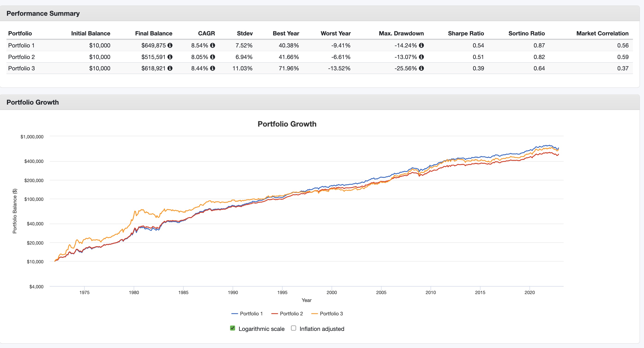Click info icon beside -14.24% max drawdown
Screen dimensions: 644x348
coord(421,45)
